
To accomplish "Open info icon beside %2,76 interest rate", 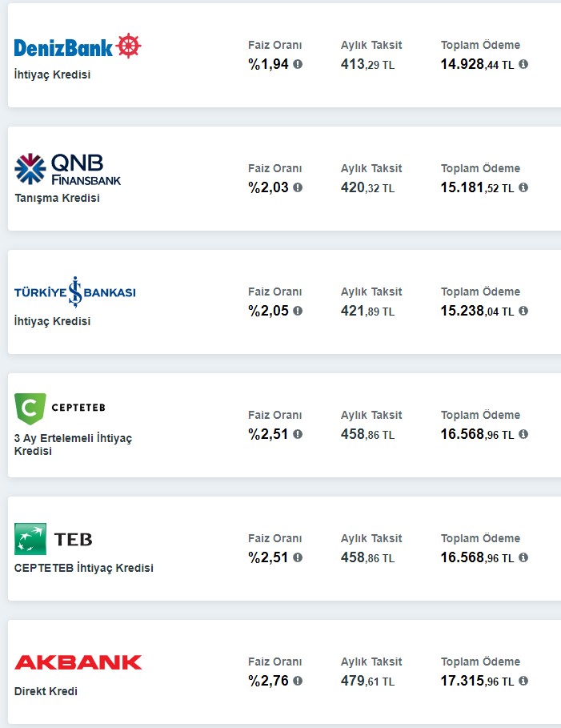I will 298,681.
